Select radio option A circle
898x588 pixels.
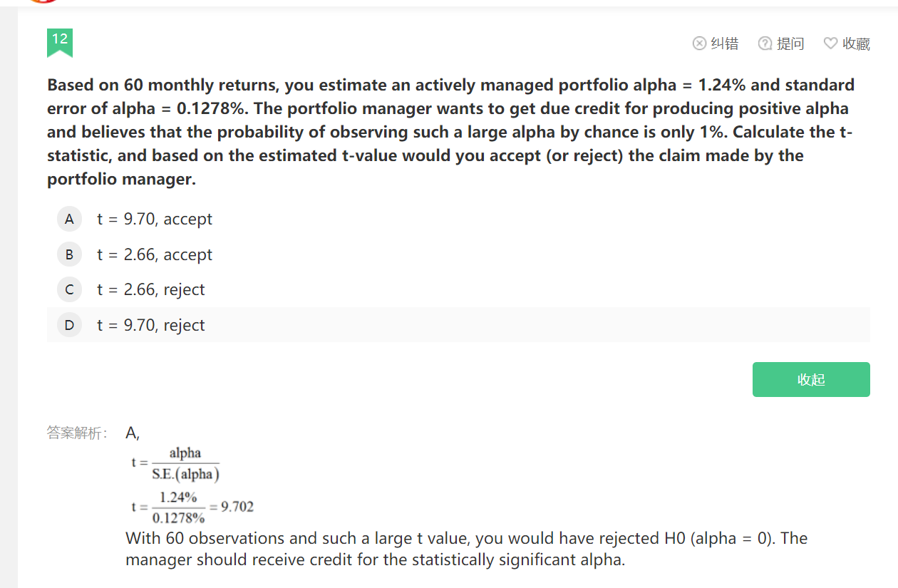(69, 220)
